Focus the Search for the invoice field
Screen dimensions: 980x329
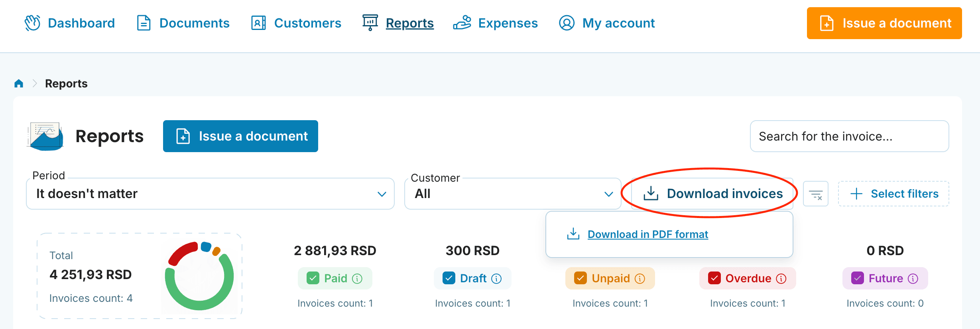(849, 136)
